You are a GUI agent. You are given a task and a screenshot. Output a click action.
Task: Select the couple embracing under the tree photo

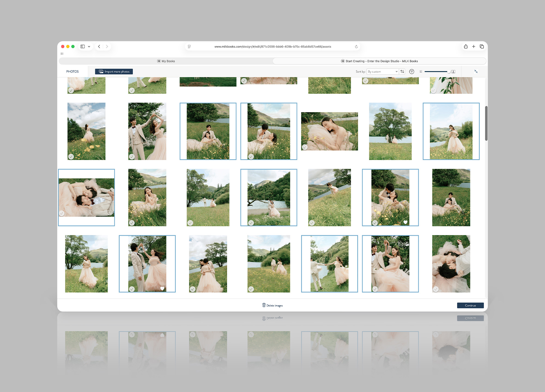click(208, 264)
